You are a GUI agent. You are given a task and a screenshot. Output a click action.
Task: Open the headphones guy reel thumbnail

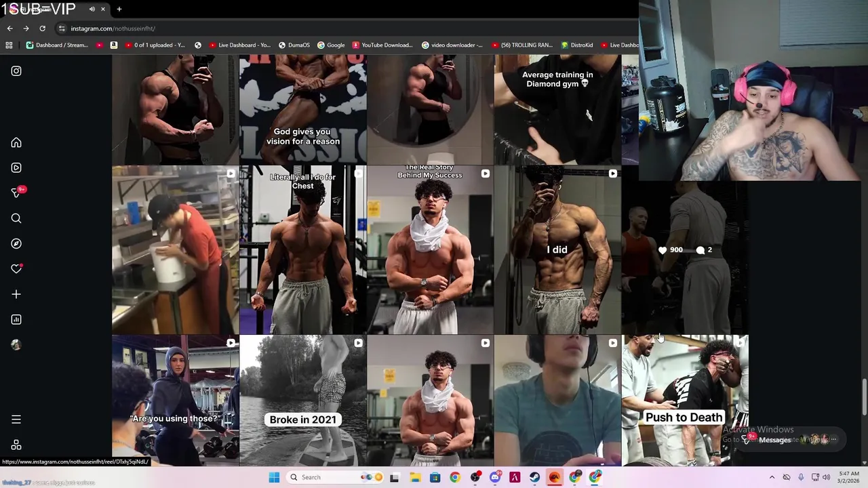click(557, 401)
